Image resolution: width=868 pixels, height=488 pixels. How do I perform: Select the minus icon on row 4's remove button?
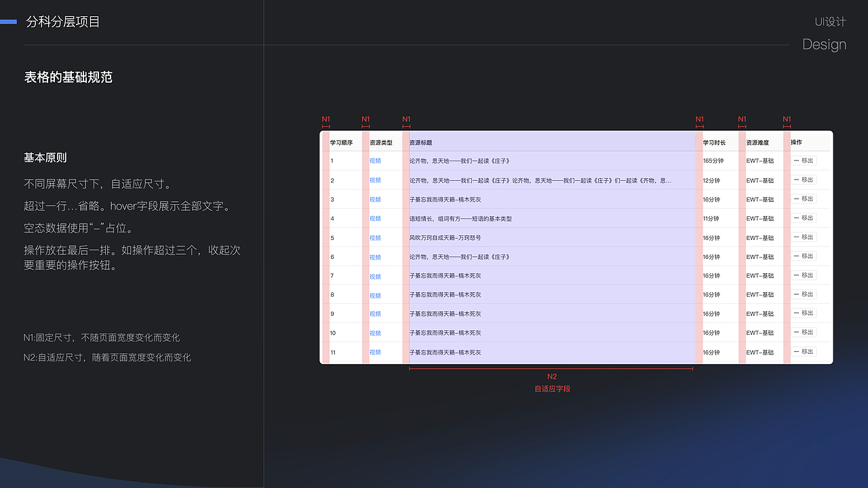797,218
